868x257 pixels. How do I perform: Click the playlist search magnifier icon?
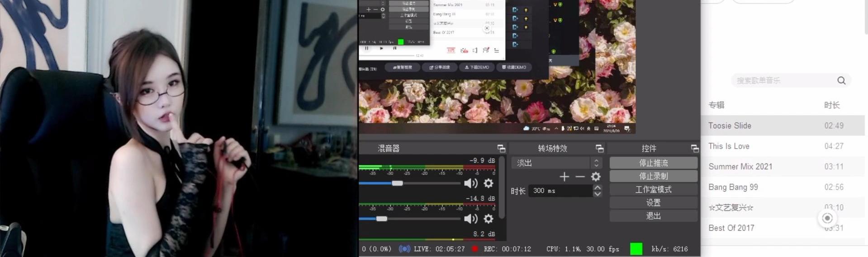841,80
